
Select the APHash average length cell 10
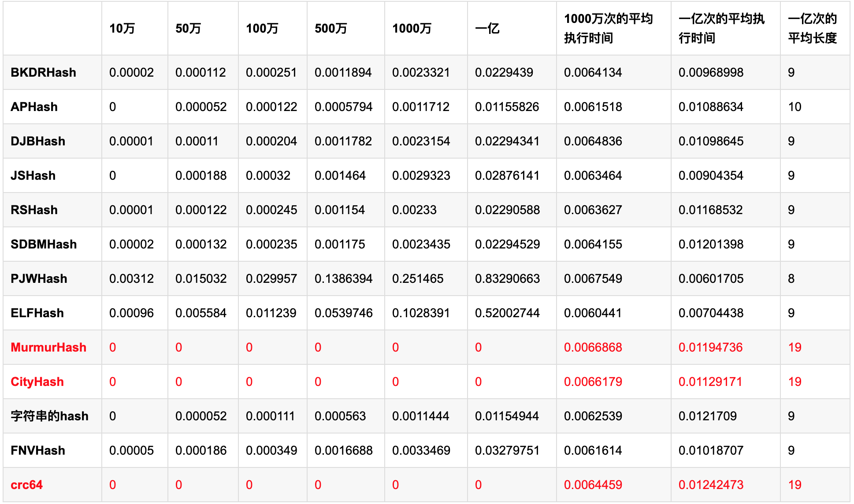click(x=795, y=107)
